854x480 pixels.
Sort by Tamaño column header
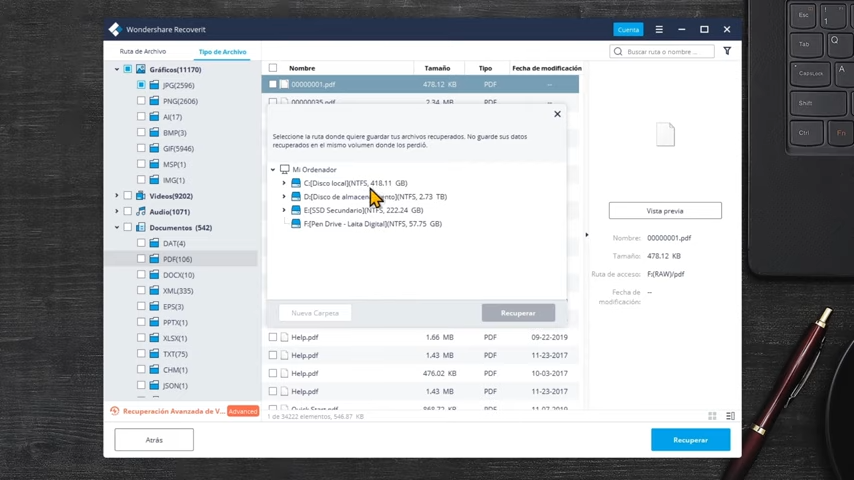(x=437, y=68)
